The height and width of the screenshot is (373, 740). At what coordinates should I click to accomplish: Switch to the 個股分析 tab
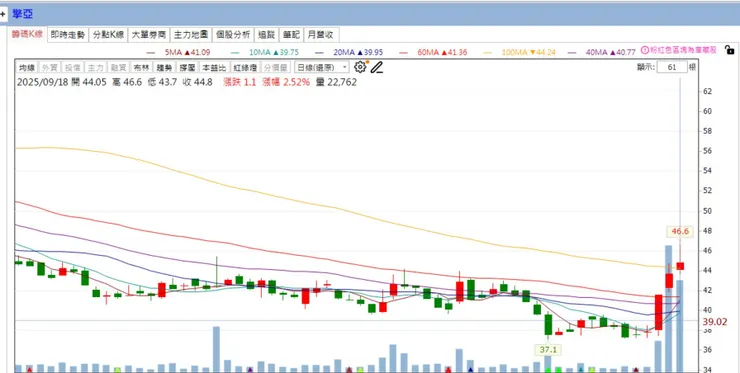233,34
